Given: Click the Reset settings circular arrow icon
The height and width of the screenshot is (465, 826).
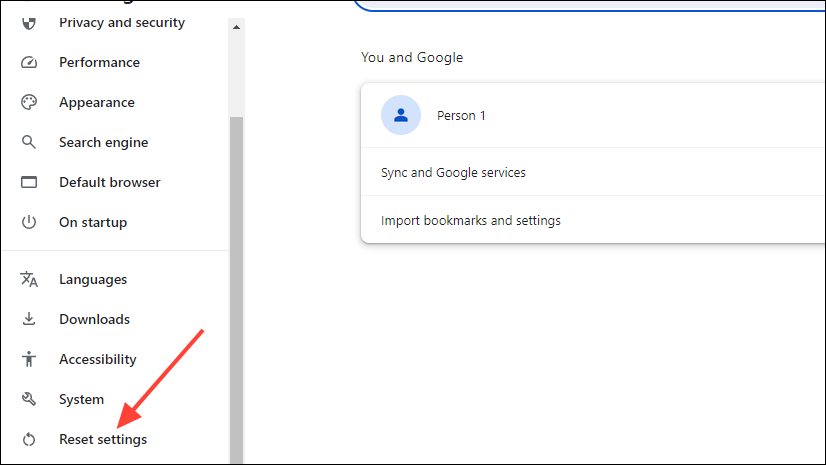Looking at the screenshot, I should pyautogui.click(x=29, y=439).
